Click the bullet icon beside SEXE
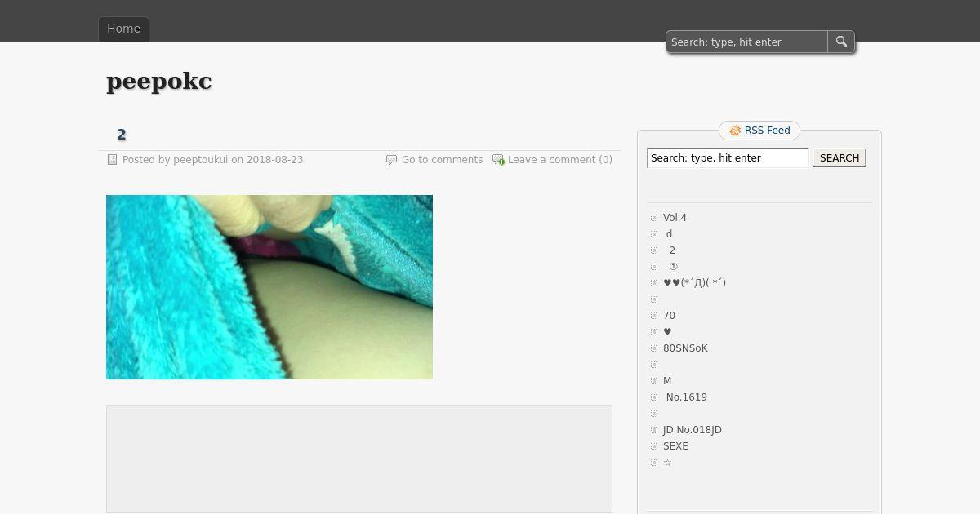 tap(654, 446)
